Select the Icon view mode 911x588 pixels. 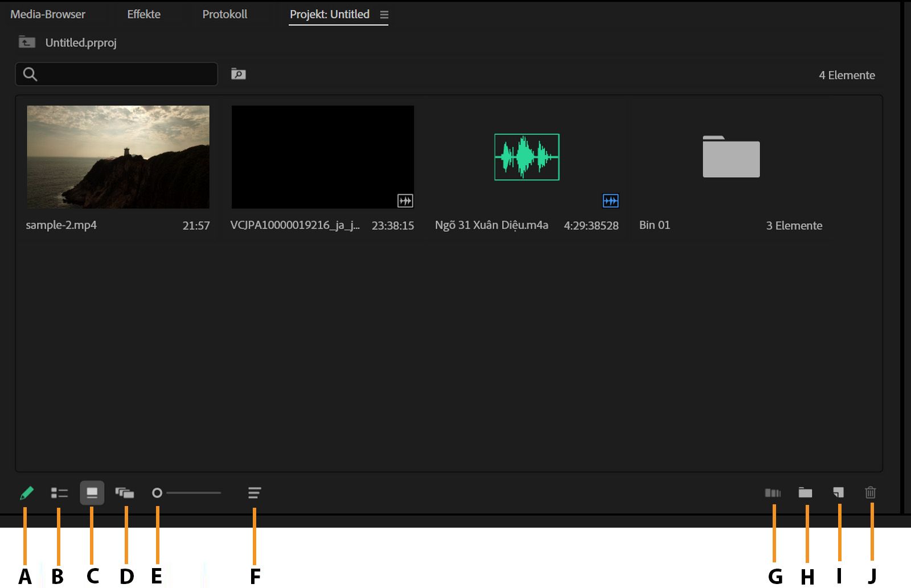coord(92,493)
